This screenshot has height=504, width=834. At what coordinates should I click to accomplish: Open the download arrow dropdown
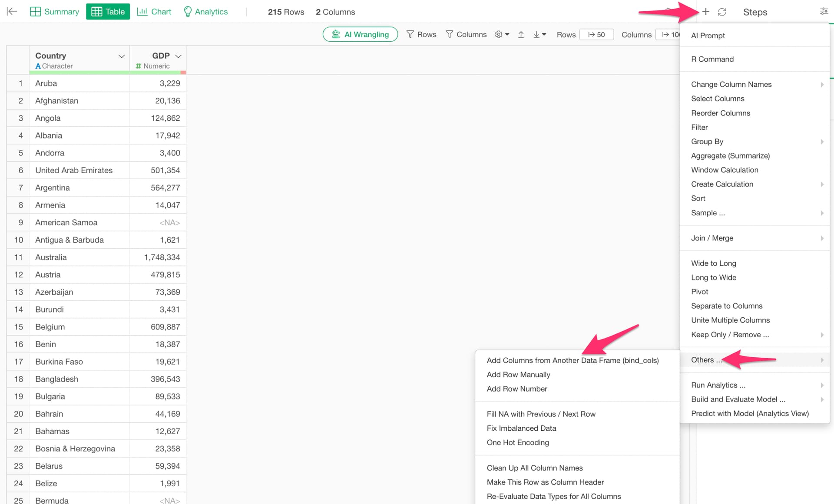pyautogui.click(x=539, y=34)
